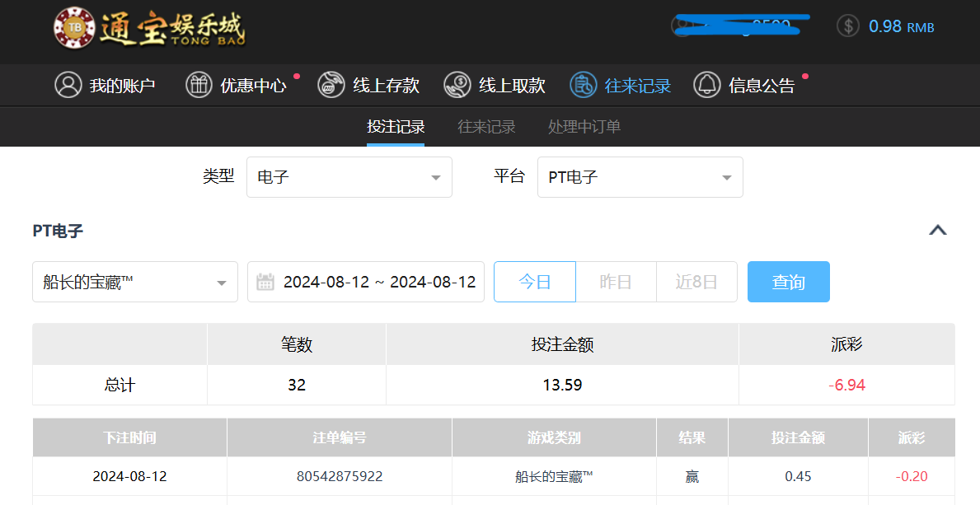Collapse the PT电子 section with the chevron

[938, 231]
